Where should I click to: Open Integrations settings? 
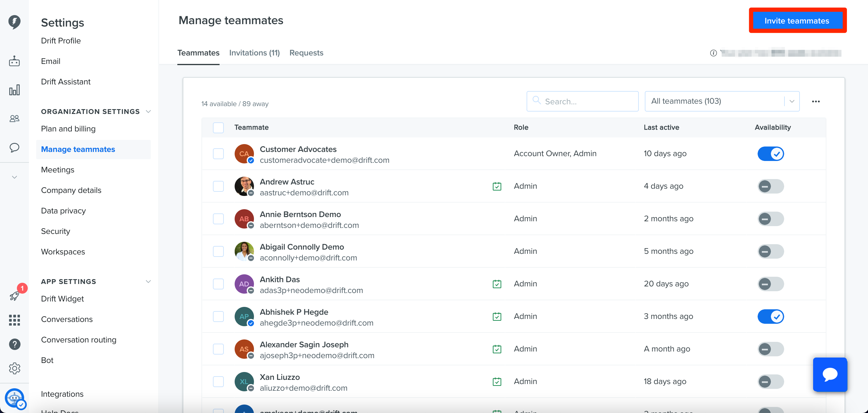62,394
